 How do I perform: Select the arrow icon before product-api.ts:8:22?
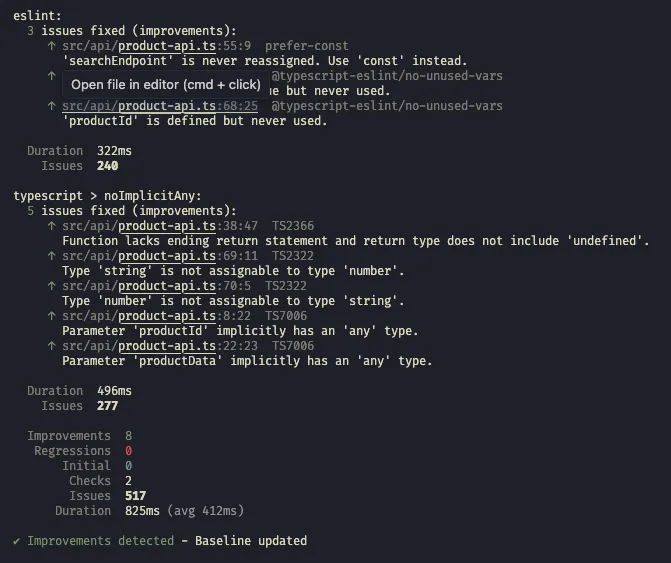click(x=51, y=316)
